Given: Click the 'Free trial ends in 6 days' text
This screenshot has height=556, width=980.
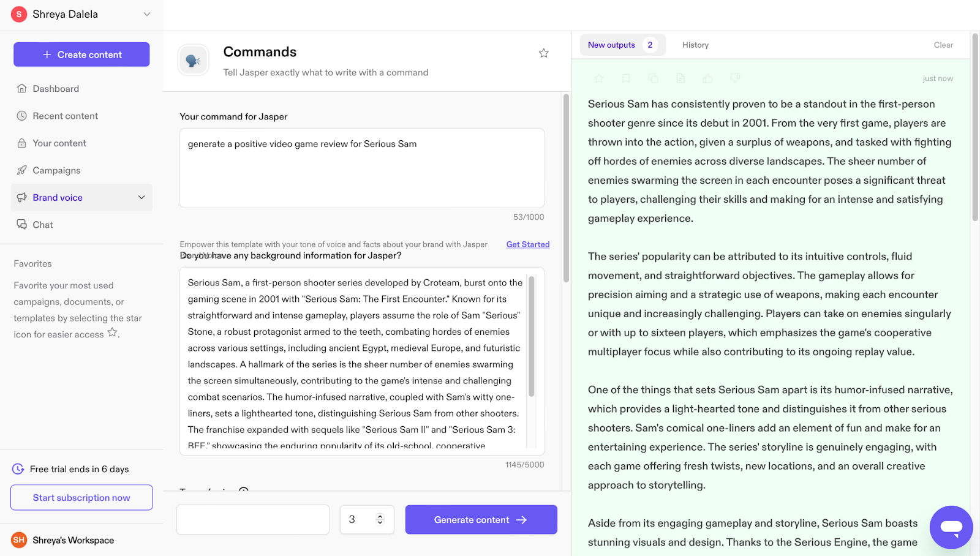Looking at the screenshot, I should click(x=80, y=469).
